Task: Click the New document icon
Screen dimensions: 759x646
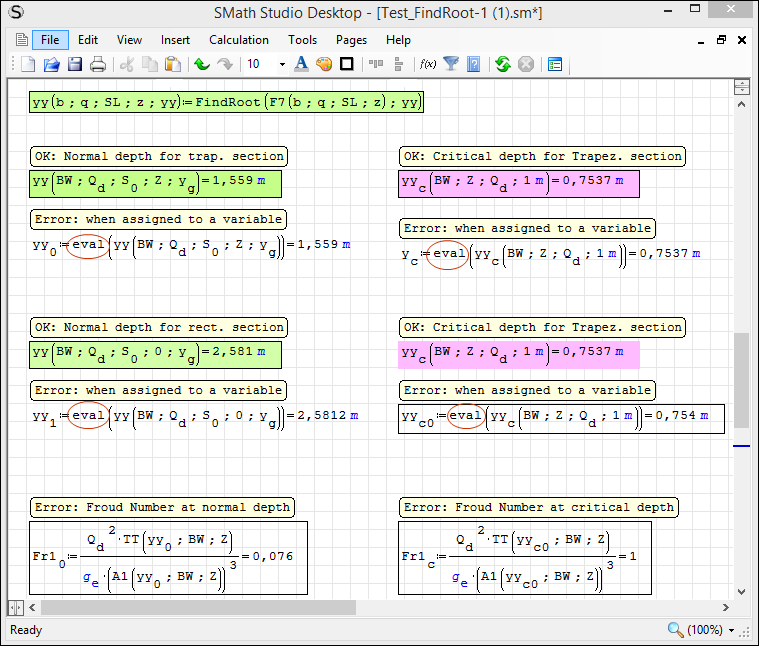Action: [x=28, y=65]
